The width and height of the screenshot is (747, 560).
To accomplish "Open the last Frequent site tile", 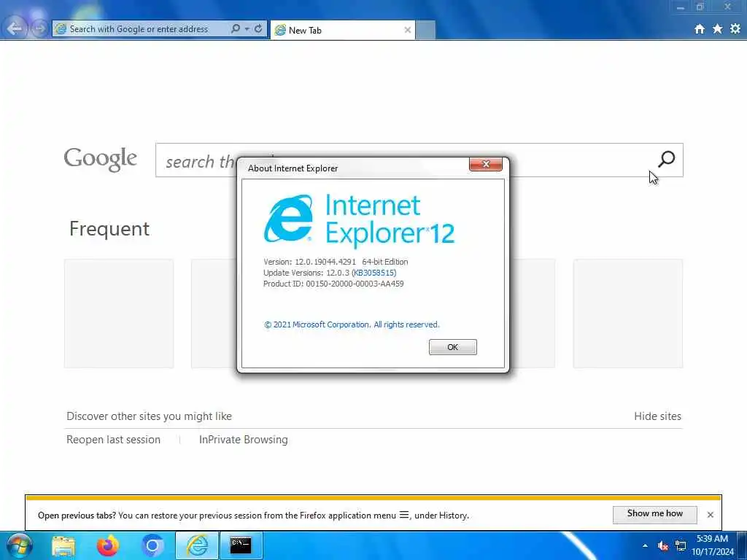I will click(x=628, y=314).
